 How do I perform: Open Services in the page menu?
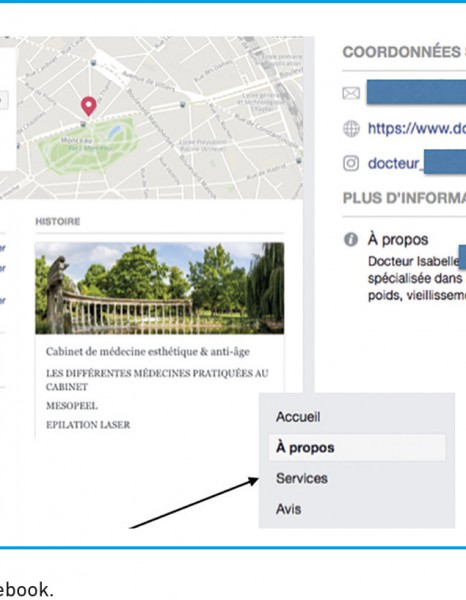click(x=302, y=478)
